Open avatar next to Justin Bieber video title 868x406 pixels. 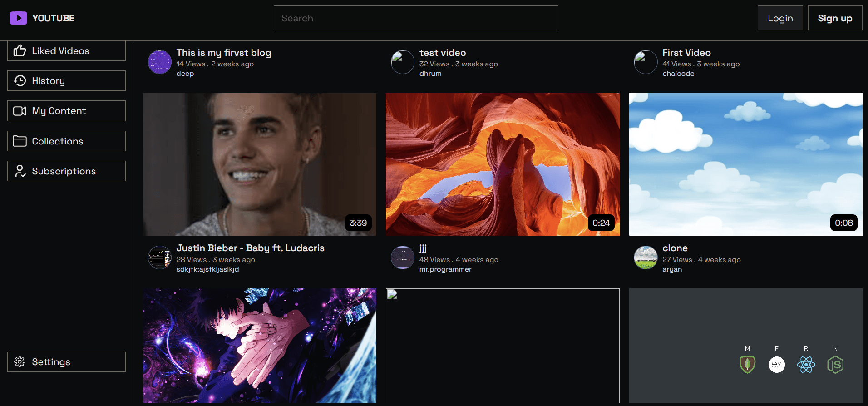(x=160, y=257)
